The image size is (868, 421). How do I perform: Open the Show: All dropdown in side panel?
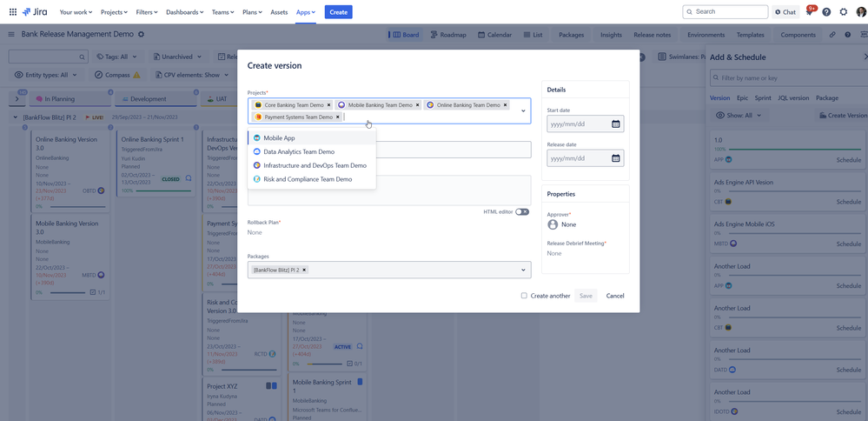(739, 115)
